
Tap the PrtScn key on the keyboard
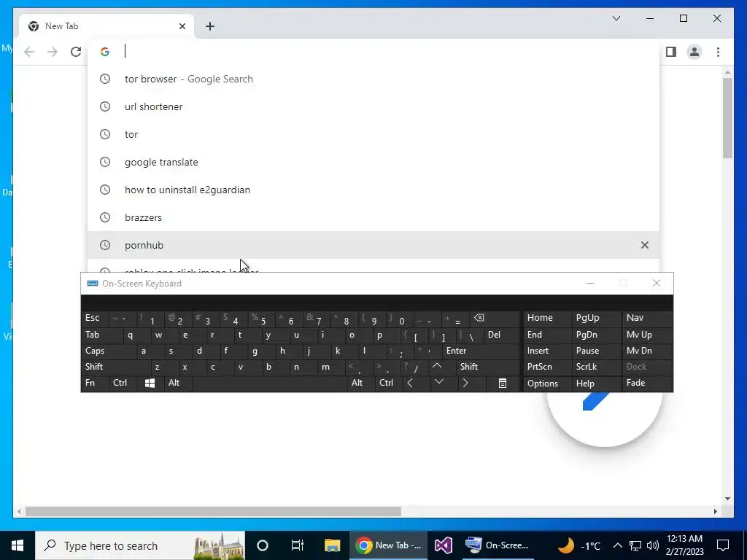tap(547, 367)
